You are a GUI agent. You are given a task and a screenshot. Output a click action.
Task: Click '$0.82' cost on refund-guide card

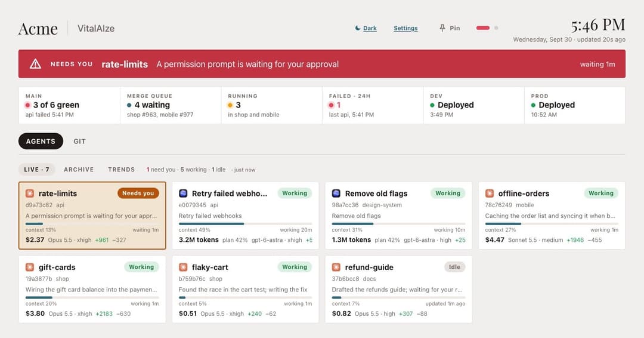pos(341,314)
